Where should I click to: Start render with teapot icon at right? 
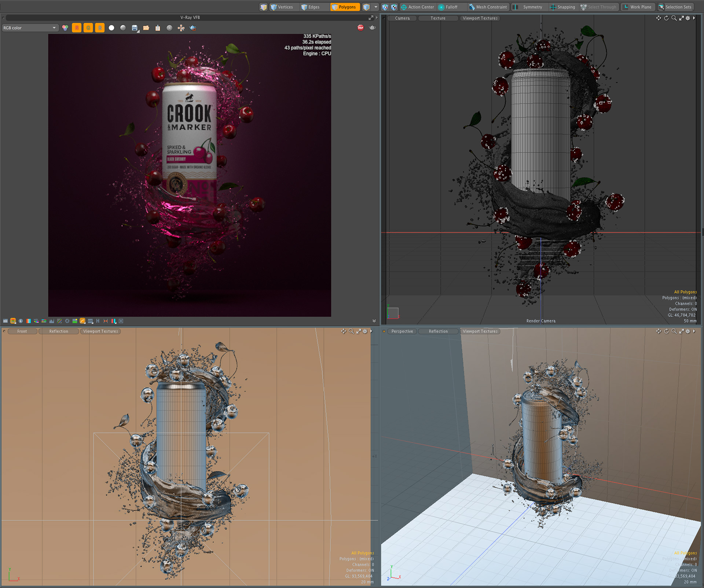(372, 28)
